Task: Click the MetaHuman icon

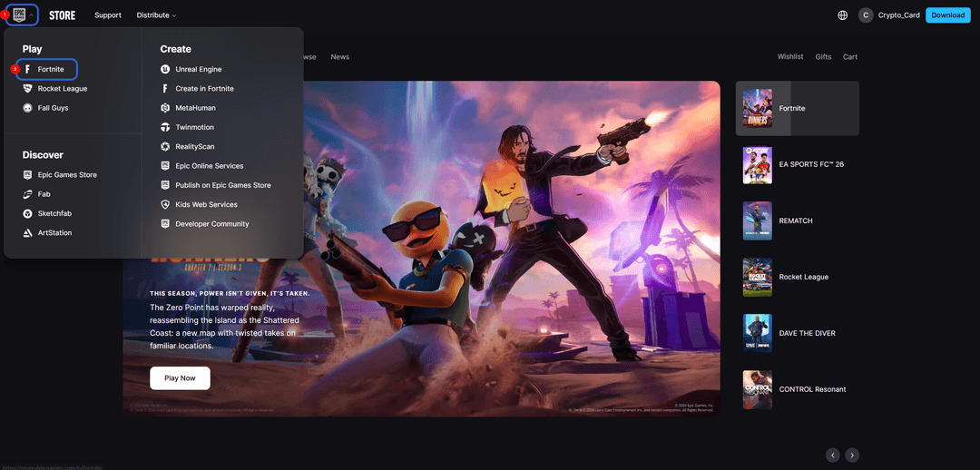Action: coord(165,108)
